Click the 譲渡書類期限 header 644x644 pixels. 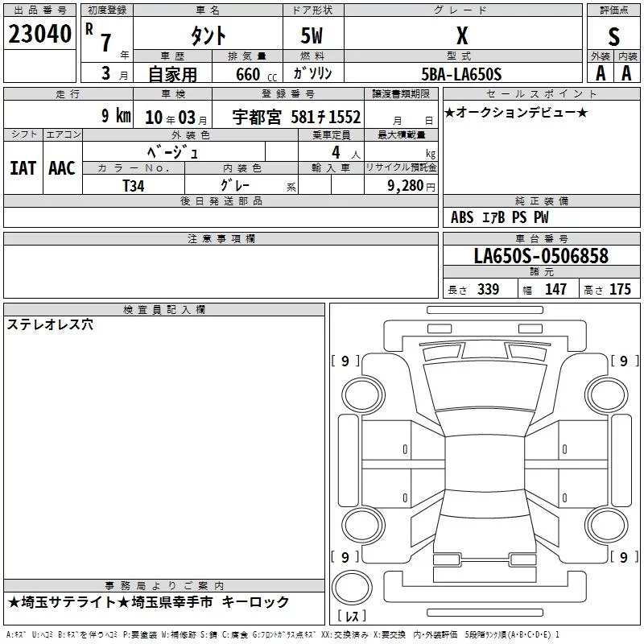(401, 94)
